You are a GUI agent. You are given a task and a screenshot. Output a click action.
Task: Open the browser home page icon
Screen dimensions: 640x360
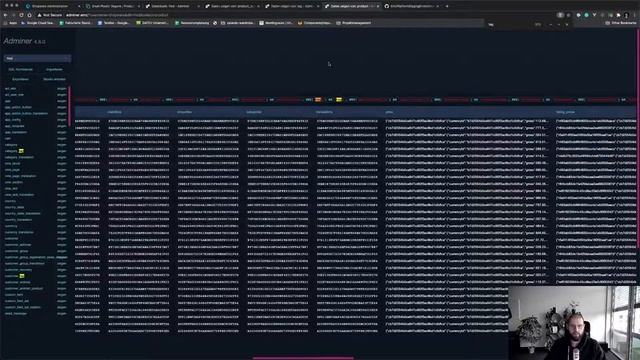(29, 15)
